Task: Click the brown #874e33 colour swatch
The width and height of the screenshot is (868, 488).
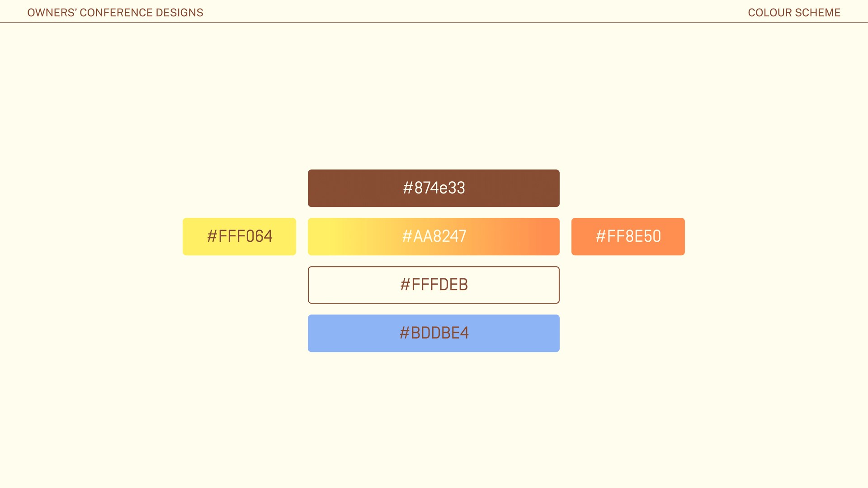Action: pyautogui.click(x=344, y=188)
